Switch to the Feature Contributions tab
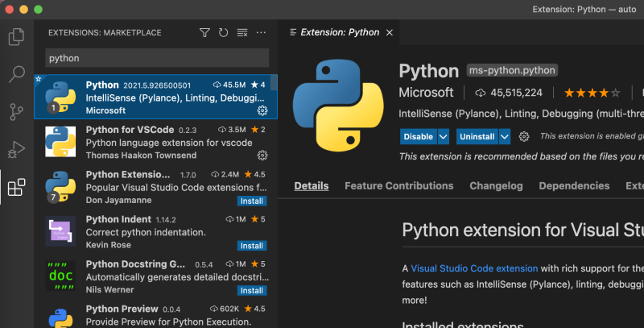This screenshot has height=328, width=644. point(398,186)
